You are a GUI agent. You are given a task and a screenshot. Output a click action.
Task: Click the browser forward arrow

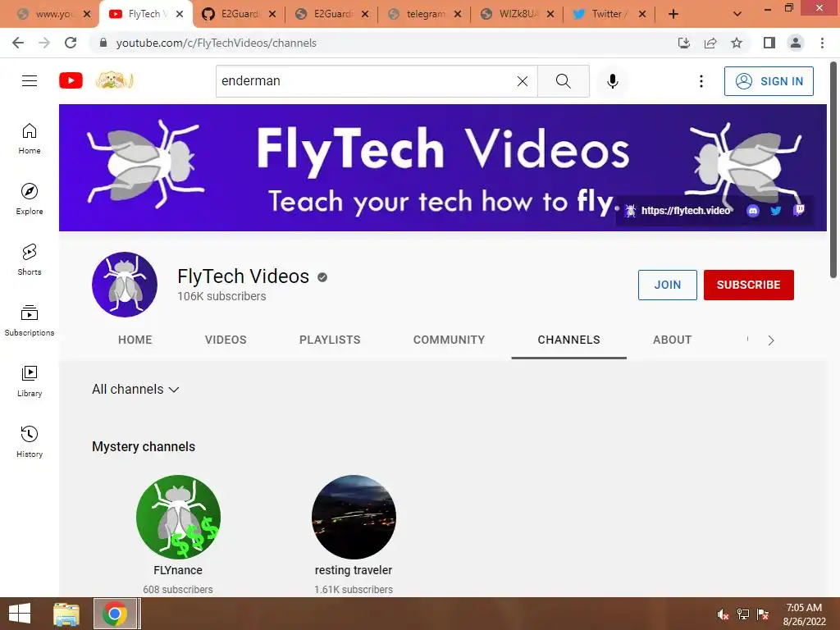pyautogui.click(x=44, y=43)
